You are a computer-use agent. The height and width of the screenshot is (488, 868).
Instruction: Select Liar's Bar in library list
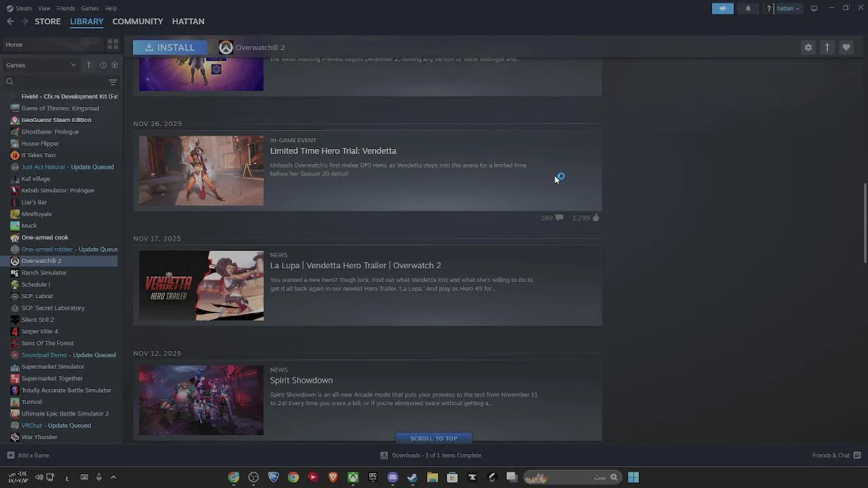tap(34, 202)
